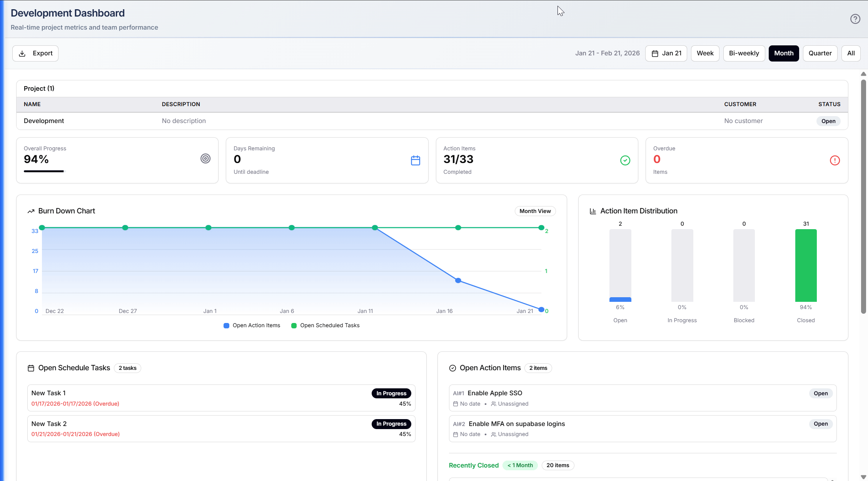Image resolution: width=868 pixels, height=481 pixels.
Task: Click the green Closed distribution bar
Action: [806, 265]
